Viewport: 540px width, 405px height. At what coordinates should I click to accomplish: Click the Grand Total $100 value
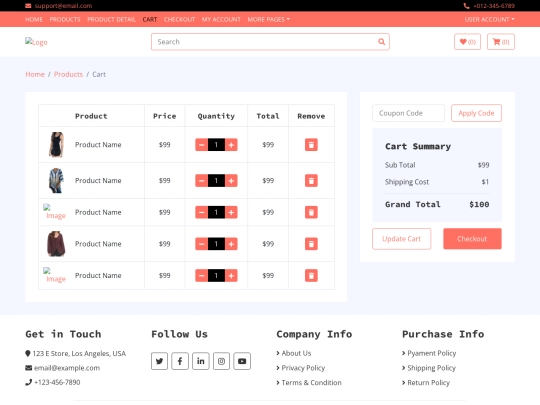coord(479,205)
